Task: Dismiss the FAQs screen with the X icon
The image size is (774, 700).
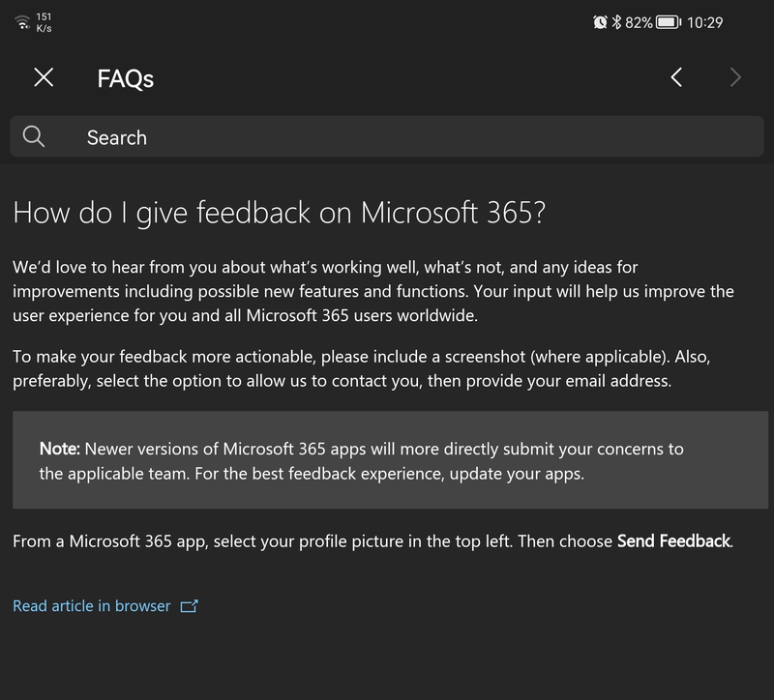Action: (x=43, y=78)
